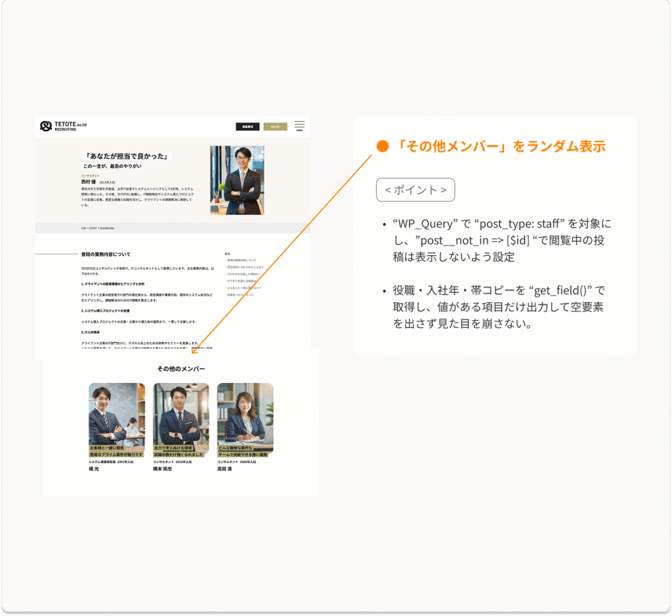Image resolution: width=672 pixels, height=616 pixels.
Task: Click the 橋本 拓也 name link
Action: pyautogui.click(x=162, y=469)
